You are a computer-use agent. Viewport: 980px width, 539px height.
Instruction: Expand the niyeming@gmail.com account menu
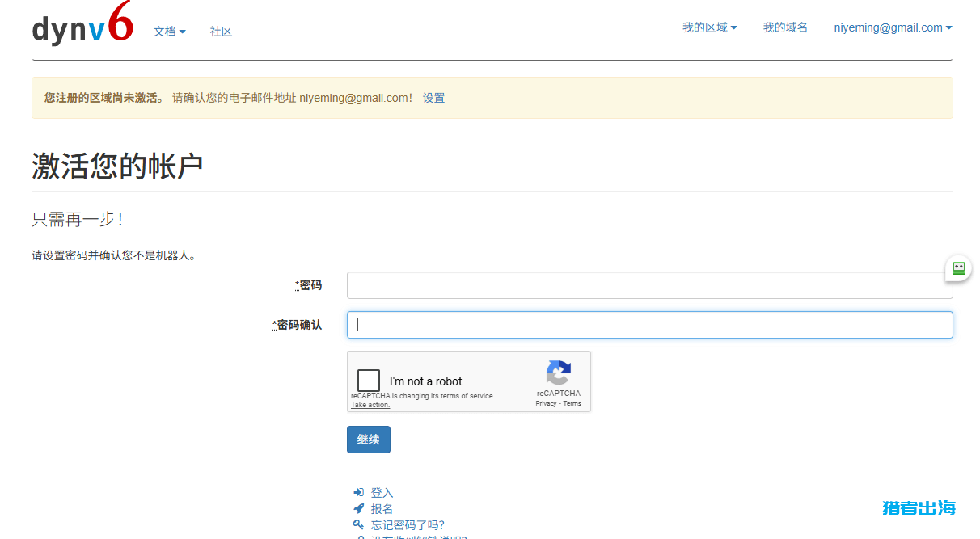(893, 27)
